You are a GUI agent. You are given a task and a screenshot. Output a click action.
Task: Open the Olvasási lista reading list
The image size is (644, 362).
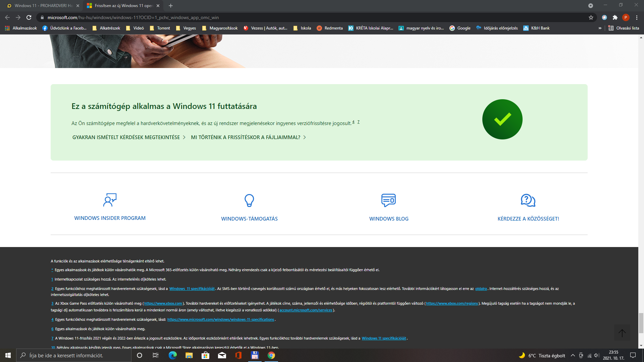click(624, 28)
